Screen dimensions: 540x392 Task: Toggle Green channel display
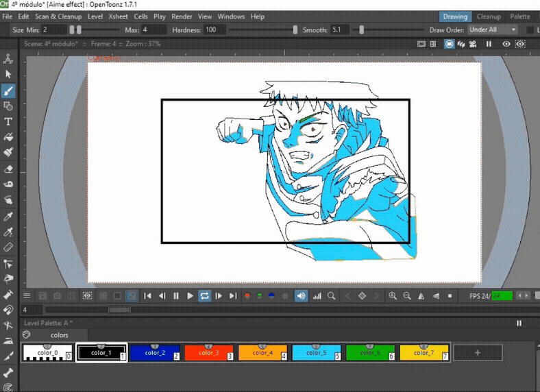(x=259, y=296)
